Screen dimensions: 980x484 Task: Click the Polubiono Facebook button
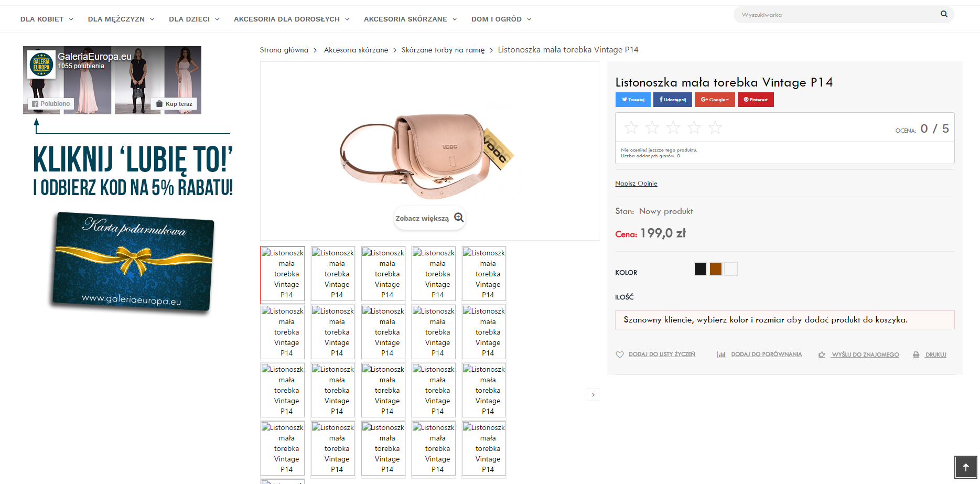[51, 104]
